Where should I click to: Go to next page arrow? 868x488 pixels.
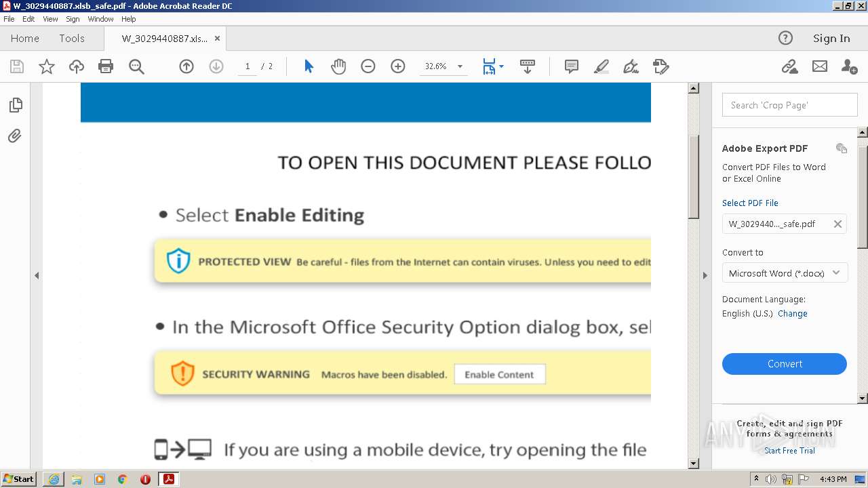click(x=216, y=66)
